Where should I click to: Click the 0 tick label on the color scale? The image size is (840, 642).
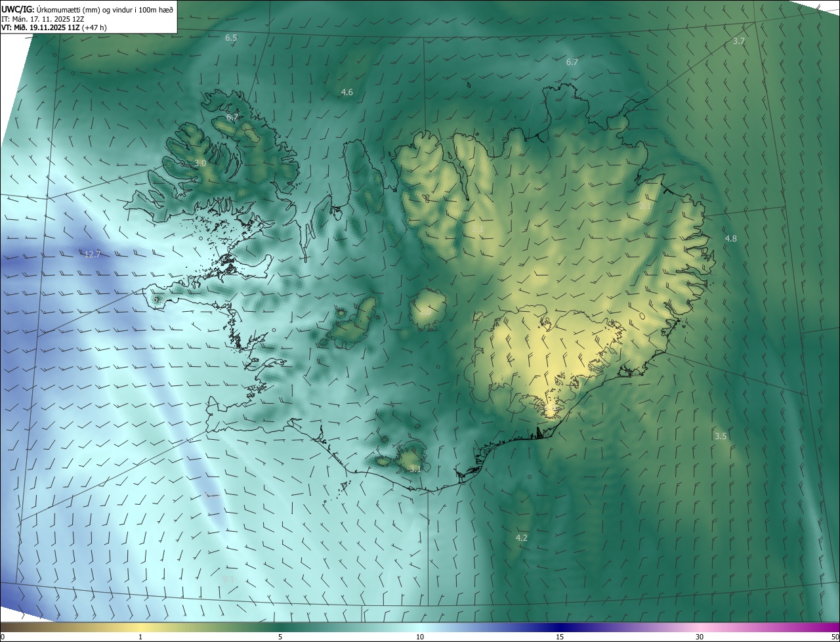[x=3, y=637]
